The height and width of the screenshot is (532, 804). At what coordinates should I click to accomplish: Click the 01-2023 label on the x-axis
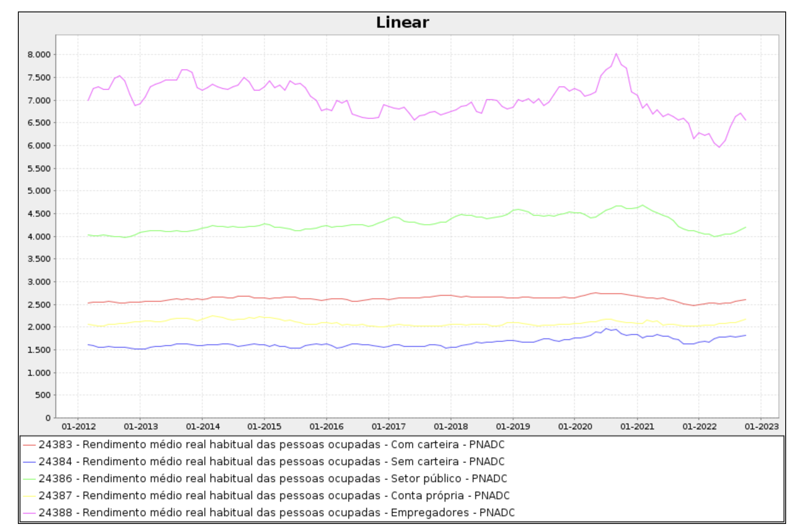[x=761, y=426]
